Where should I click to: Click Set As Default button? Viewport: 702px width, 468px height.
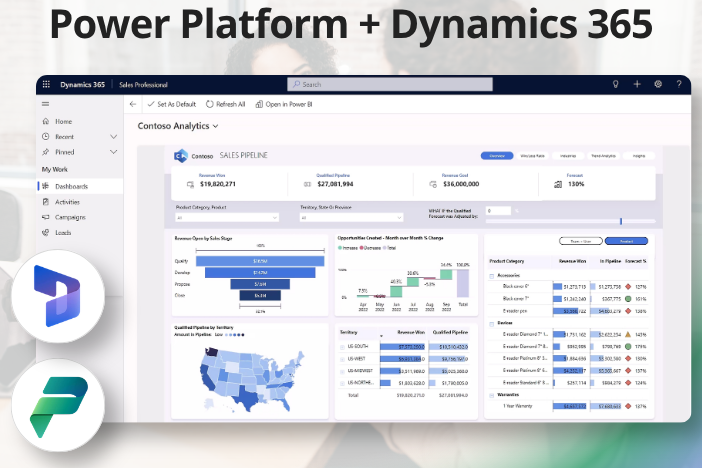172,104
